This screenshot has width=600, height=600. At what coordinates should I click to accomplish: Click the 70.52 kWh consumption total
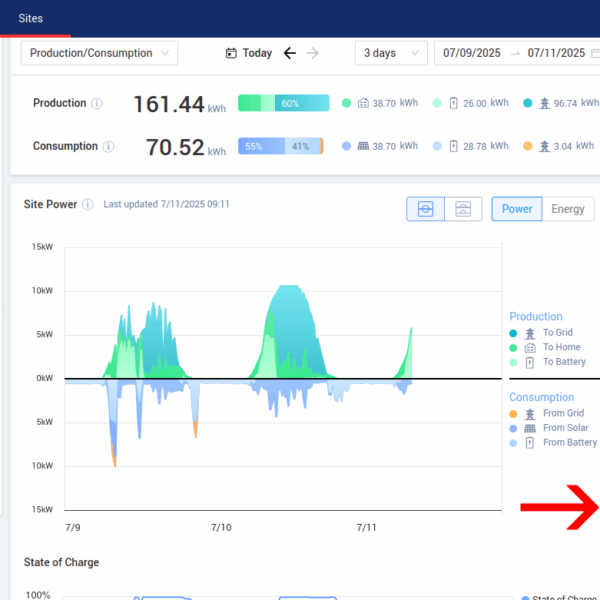(x=186, y=147)
